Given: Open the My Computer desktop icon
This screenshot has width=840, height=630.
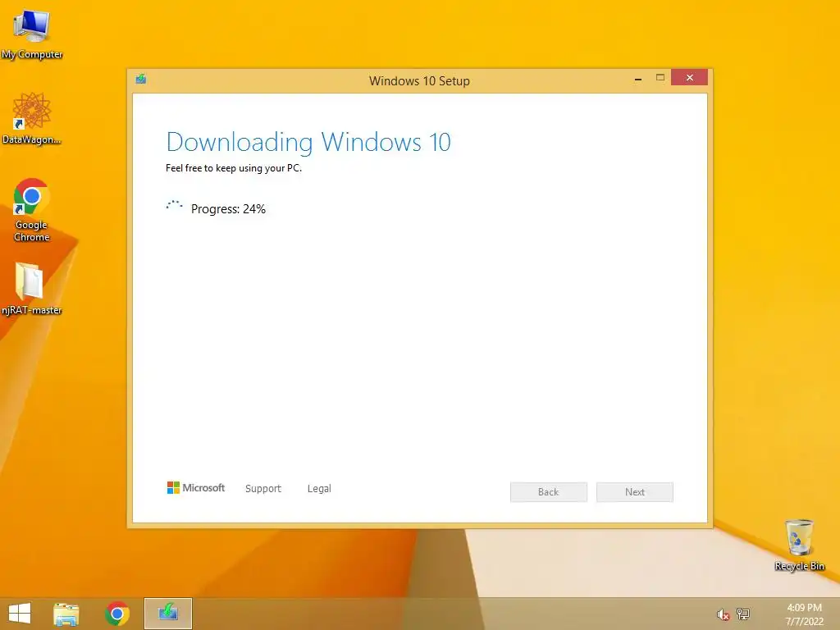Looking at the screenshot, I should (x=32, y=33).
